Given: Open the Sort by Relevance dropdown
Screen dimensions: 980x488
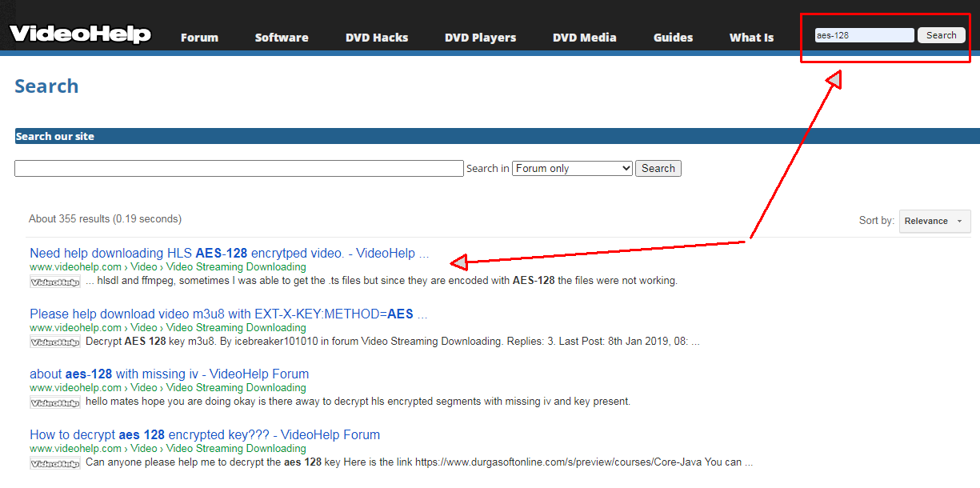Looking at the screenshot, I should tap(935, 221).
